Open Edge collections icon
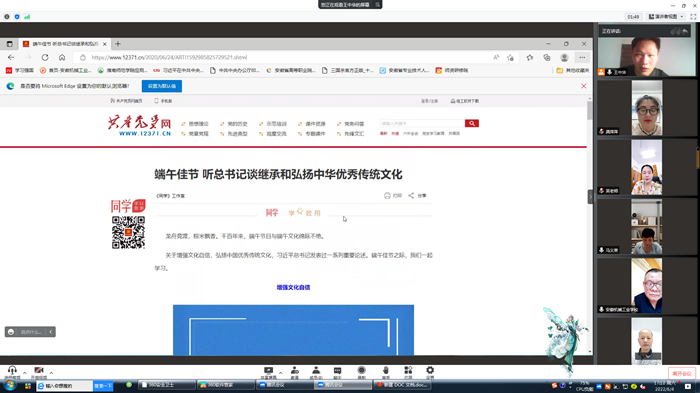 (x=547, y=57)
